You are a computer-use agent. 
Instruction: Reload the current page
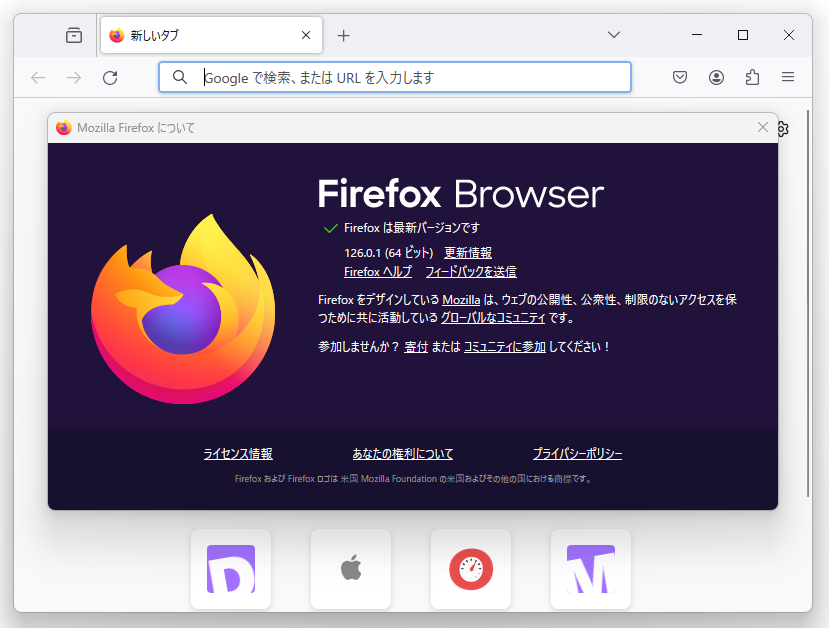click(110, 77)
